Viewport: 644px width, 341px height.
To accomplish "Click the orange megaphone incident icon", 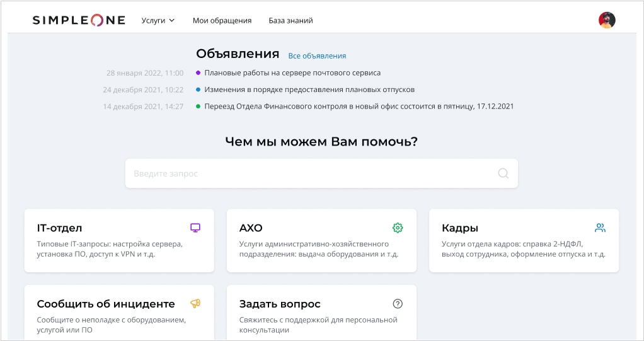I will [195, 303].
